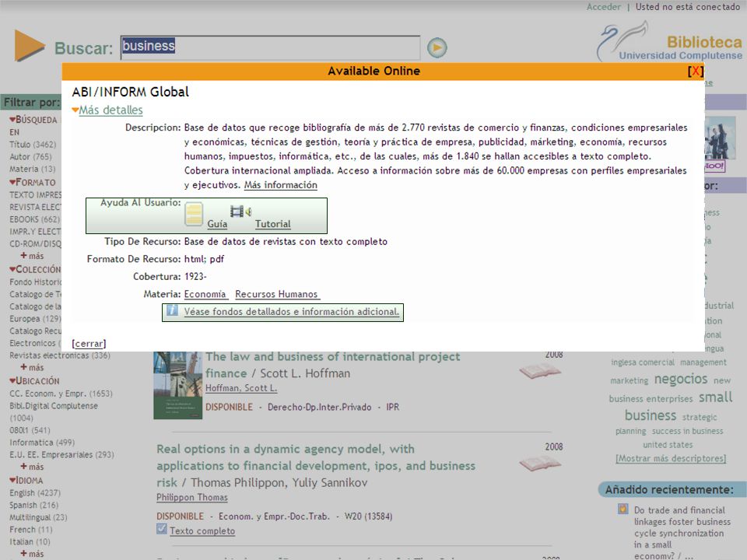Follow the Economía subject link
This screenshot has width=747, height=560.
click(x=205, y=294)
